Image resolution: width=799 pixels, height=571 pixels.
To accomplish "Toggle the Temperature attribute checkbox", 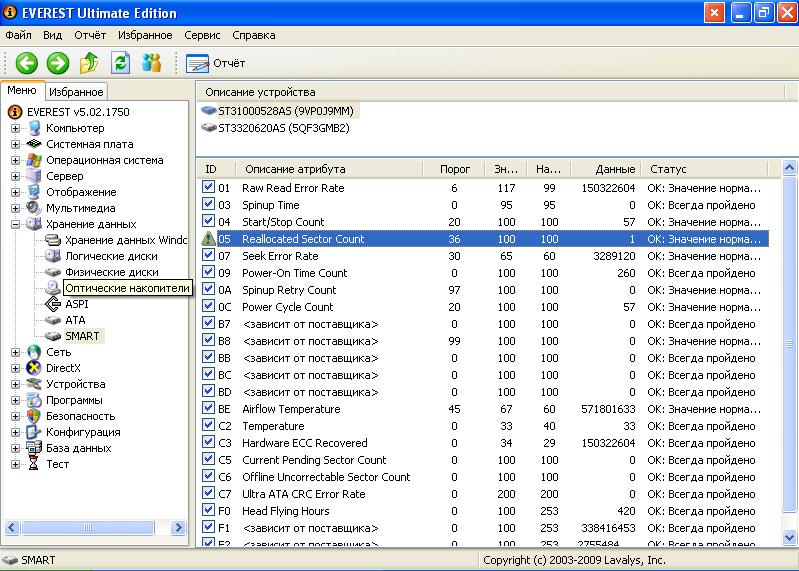I will [209, 426].
